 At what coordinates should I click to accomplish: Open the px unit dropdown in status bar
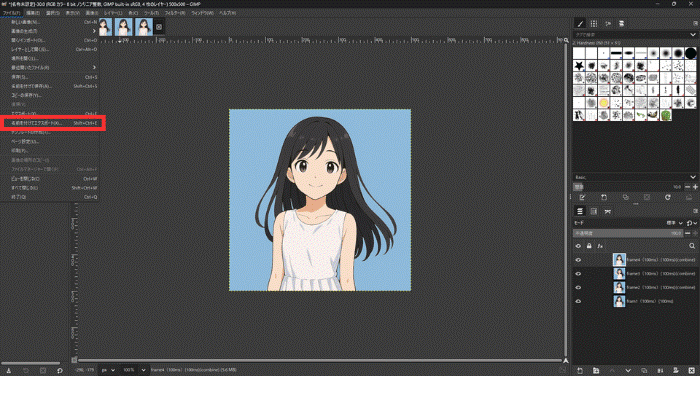click(108, 370)
